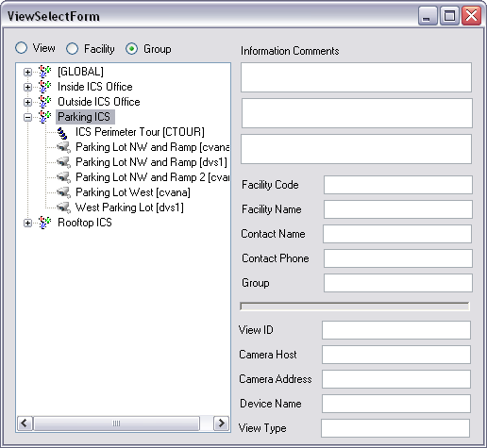Click the group icon beside Outside ICS Office
Screen dimensions: 487x448
click(x=45, y=102)
